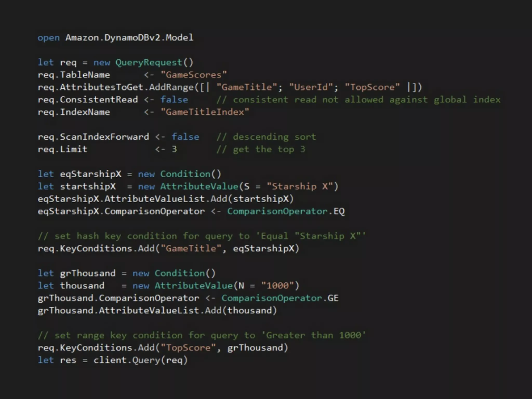This screenshot has width=532, height=399.
Task: Click the grThousand variable declaration
Action: click(x=88, y=273)
